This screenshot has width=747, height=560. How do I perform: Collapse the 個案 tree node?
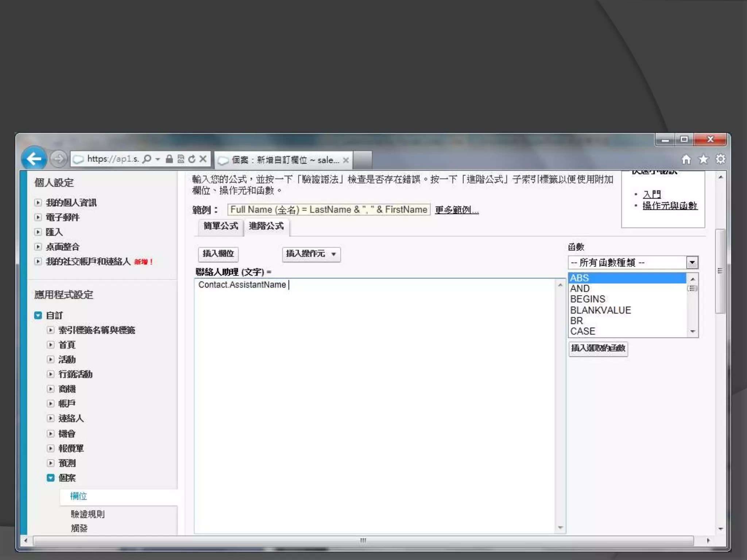(51, 478)
